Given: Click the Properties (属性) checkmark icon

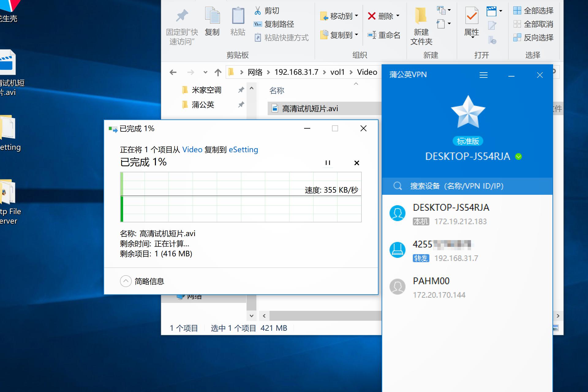Looking at the screenshot, I should click(x=472, y=15).
